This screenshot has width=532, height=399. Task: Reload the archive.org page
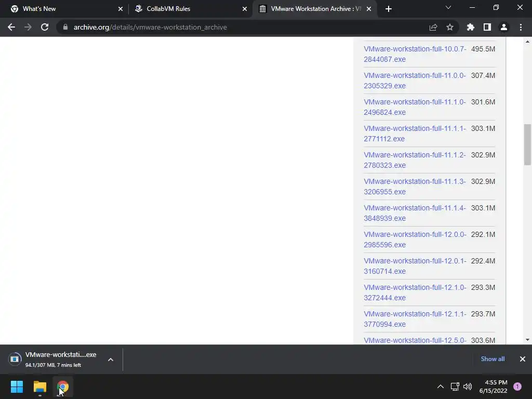pos(45,27)
